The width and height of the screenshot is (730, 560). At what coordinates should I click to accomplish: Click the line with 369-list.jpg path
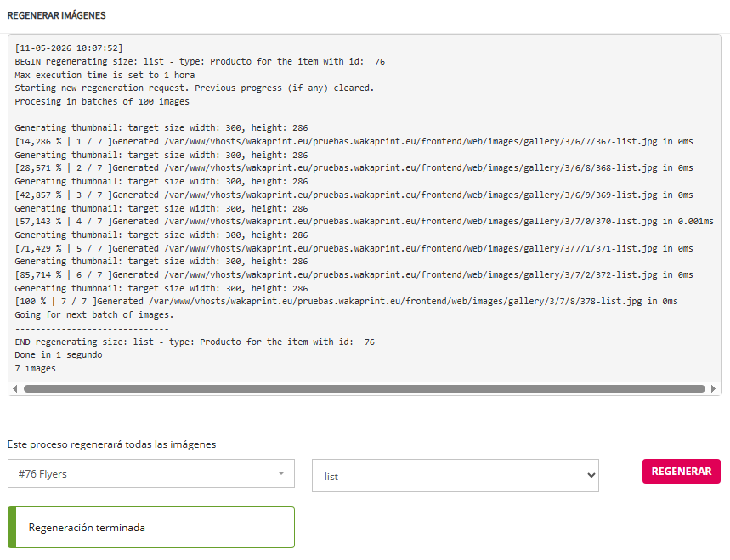(354, 195)
